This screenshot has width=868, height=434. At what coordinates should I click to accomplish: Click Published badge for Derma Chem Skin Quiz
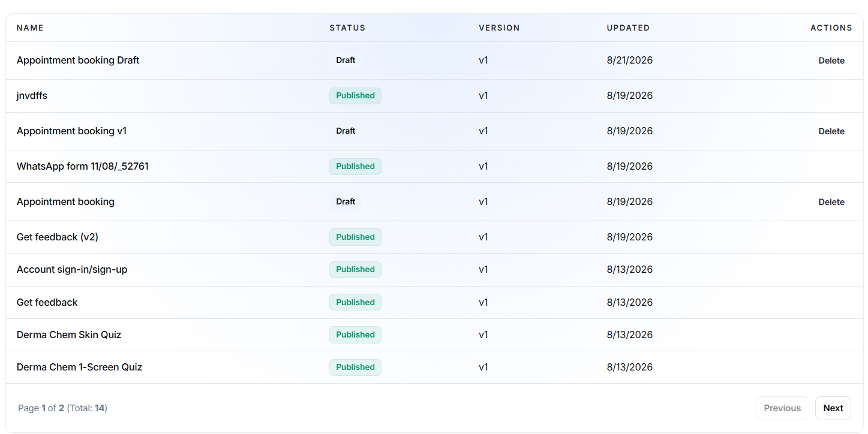pos(355,334)
